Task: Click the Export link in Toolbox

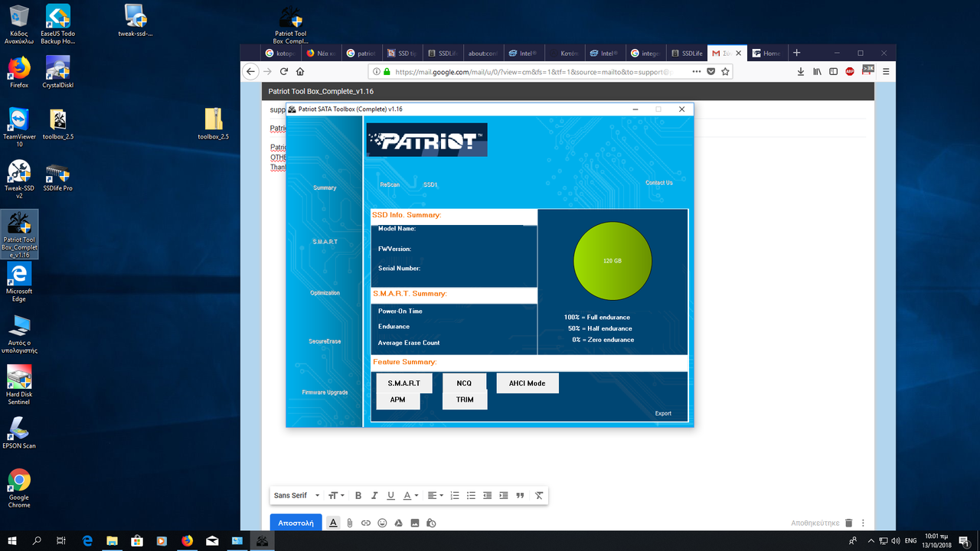Action: pos(663,413)
